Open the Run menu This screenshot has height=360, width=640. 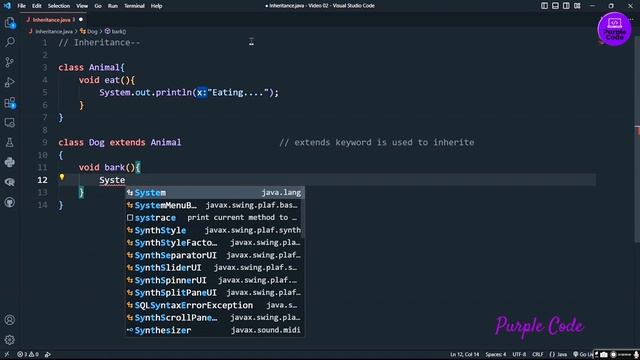pos(113,6)
